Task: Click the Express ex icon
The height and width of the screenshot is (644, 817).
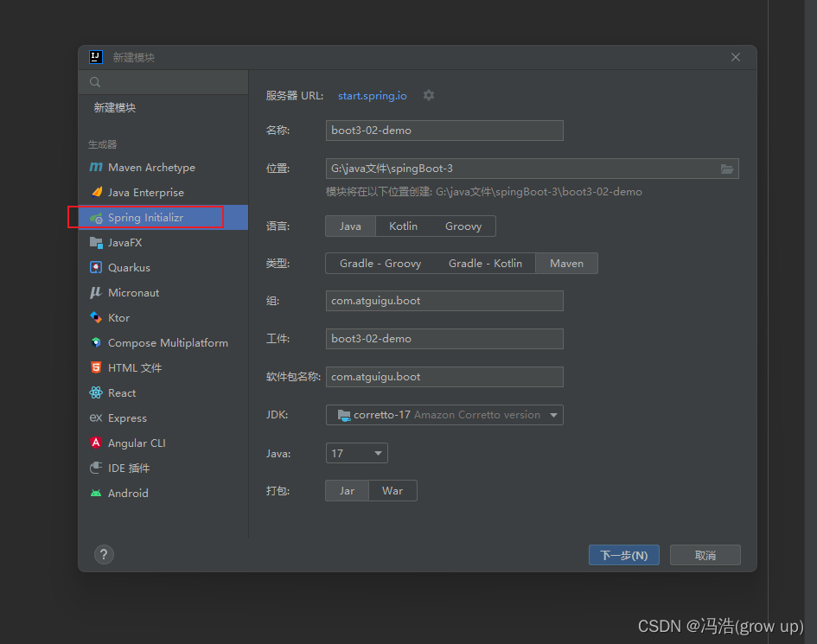Action: click(96, 418)
